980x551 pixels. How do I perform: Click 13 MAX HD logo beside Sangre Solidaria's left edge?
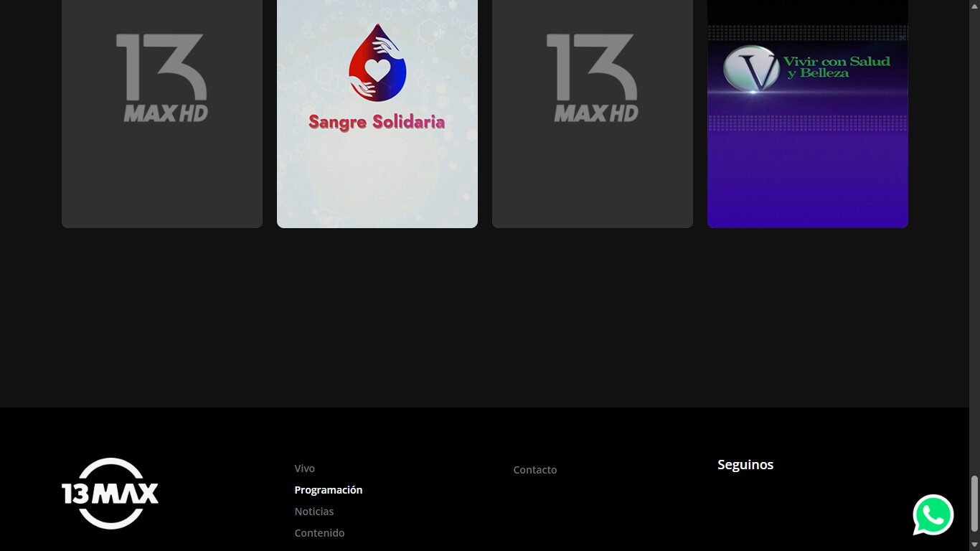[162, 77]
